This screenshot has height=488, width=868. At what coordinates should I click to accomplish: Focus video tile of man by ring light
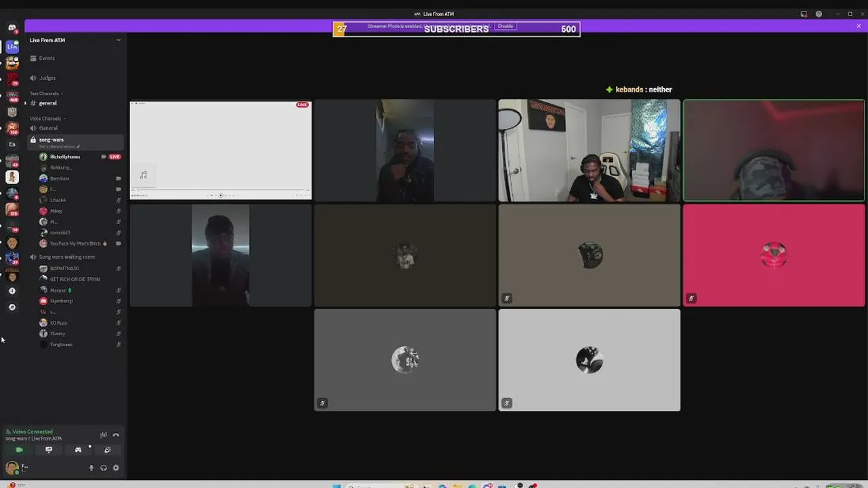[590, 150]
